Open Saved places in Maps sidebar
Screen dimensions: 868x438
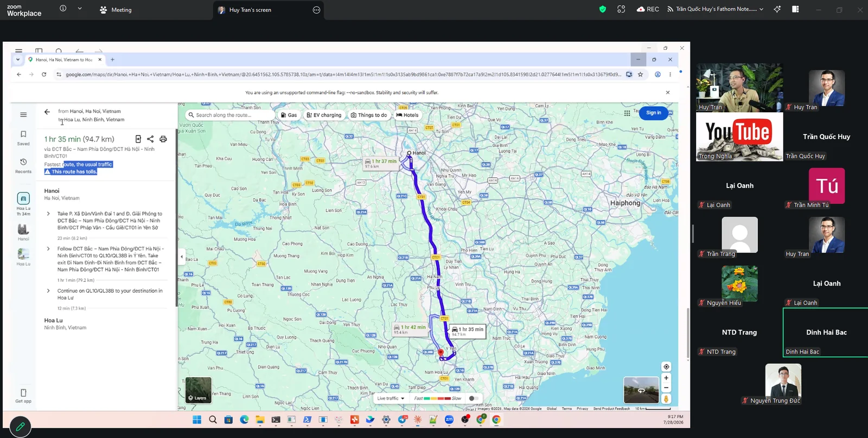[x=23, y=138]
